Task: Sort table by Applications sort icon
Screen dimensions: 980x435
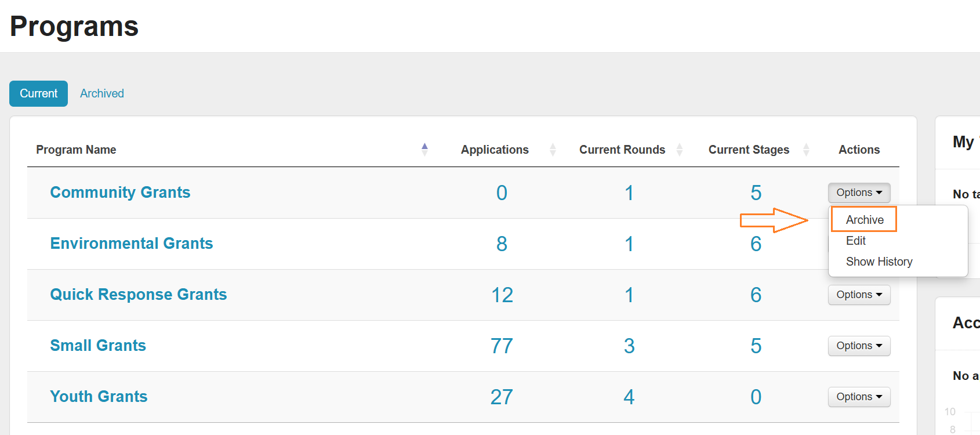Action: point(553,150)
